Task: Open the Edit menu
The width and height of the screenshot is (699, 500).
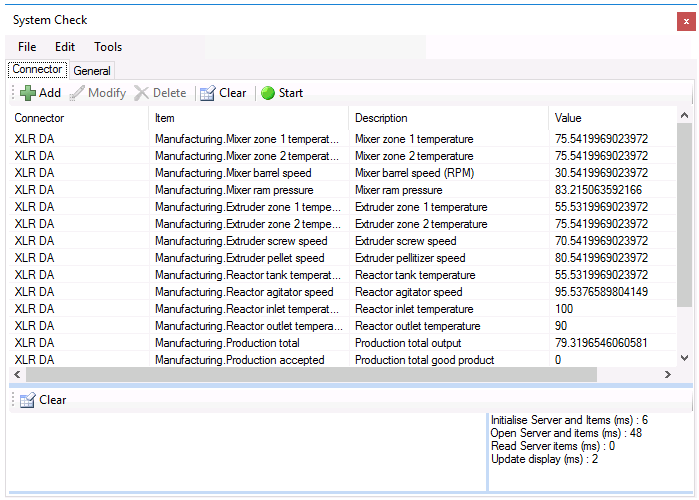Action: click(x=65, y=47)
